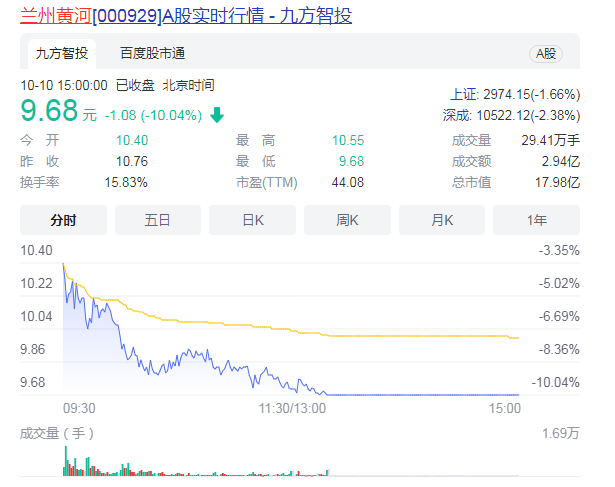Viewport: 615px width, 487px height.
Task: Show the 日K candlestick chart
Action: pyautogui.click(x=252, y=220)
